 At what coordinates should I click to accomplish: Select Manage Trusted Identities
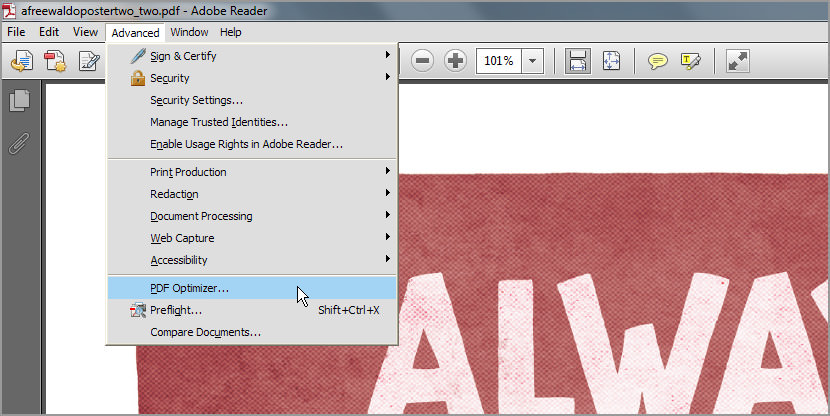pos(252,122)
